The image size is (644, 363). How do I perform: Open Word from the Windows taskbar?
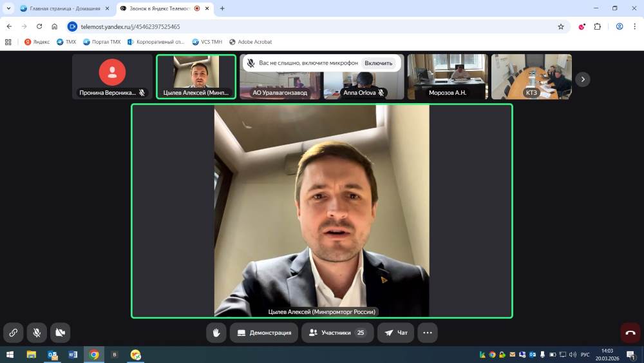pos(73,355)
